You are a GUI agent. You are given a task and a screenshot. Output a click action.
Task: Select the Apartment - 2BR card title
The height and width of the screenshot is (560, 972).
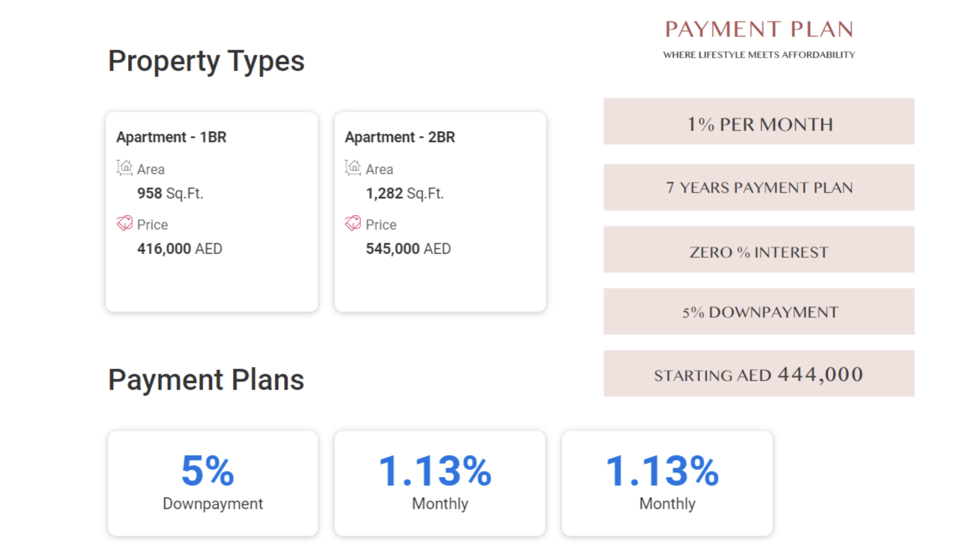[400, 137]
